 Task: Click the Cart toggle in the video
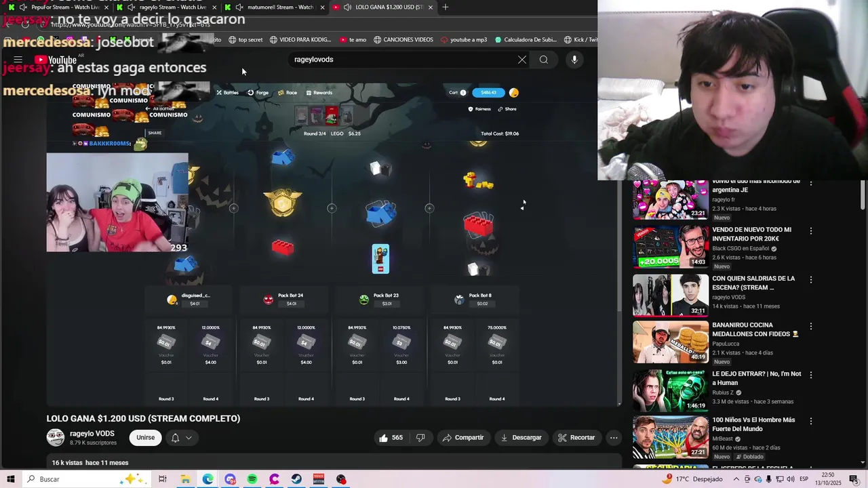pyautogui.click(x=458, y=93)
